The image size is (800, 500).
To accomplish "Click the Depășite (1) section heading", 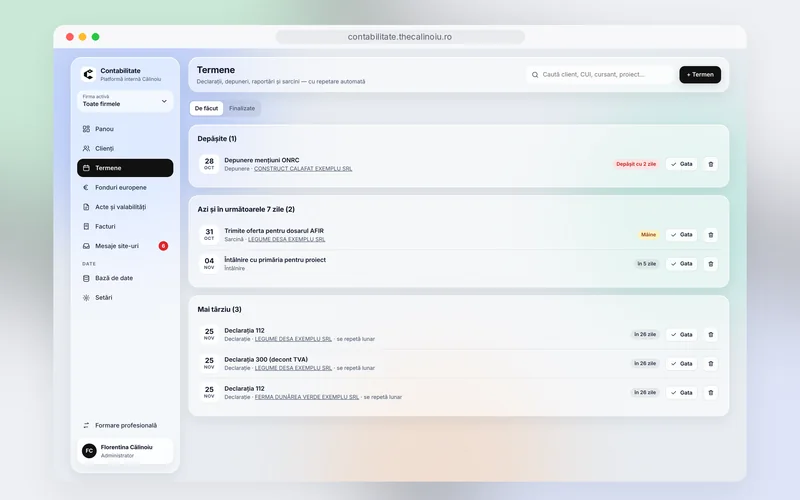I will point(217,139).
